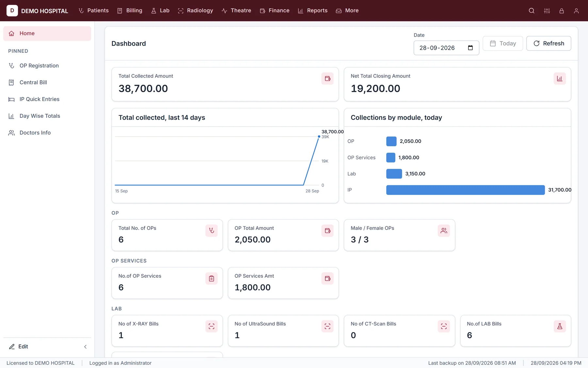Click Edit in the sidebar footer
Image resolution: width=588 pixels, height=368 pixels.
pyautogui.click(x=19, y=346)
